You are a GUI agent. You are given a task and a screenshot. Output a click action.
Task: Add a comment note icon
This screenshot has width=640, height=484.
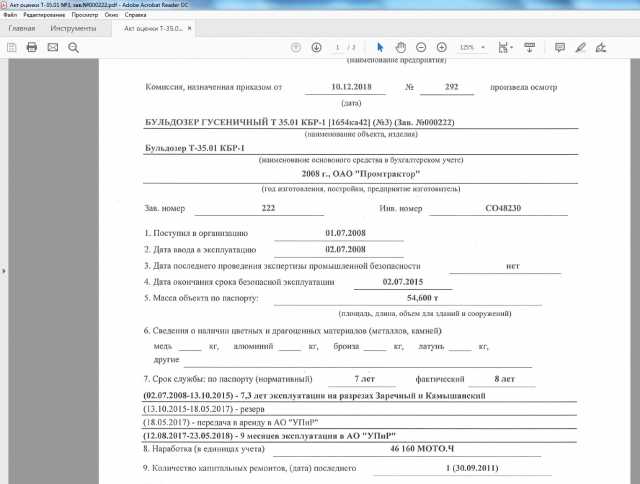tap(560, 47)
